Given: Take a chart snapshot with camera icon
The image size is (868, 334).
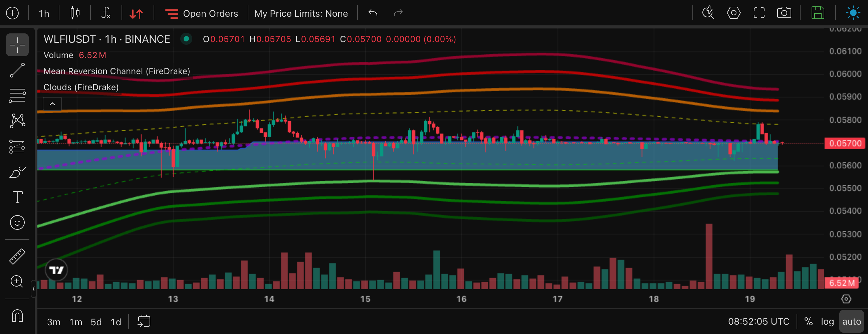Looking at the screenshot, I should tap(784, 13).
